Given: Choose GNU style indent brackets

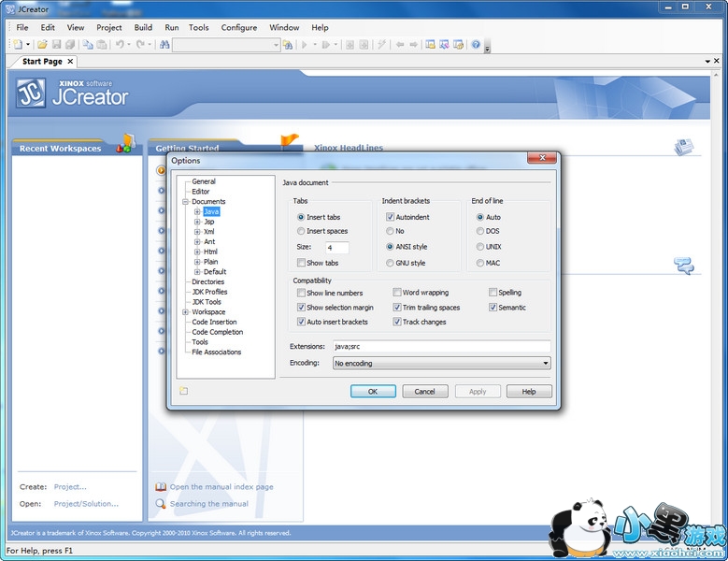Looking at the screenshot, I should (390, 263).
